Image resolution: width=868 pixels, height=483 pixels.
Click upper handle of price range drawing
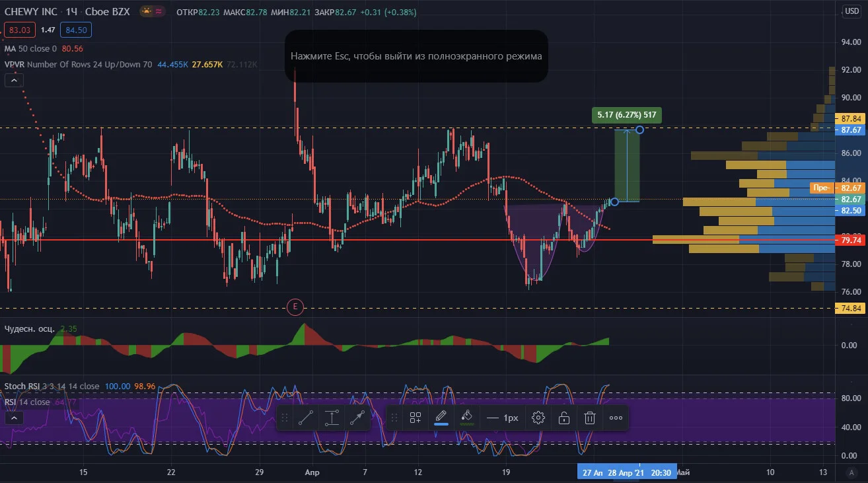[x=639, y=130]
